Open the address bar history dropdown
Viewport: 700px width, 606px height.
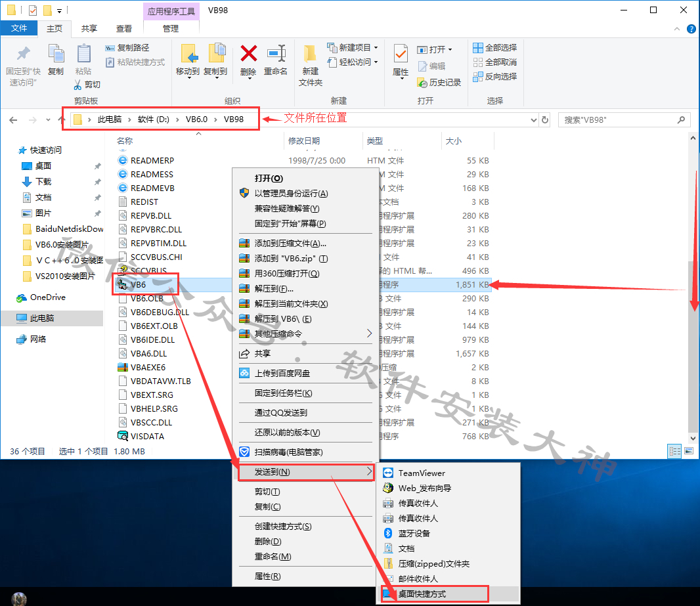click(x=533, y=119)
